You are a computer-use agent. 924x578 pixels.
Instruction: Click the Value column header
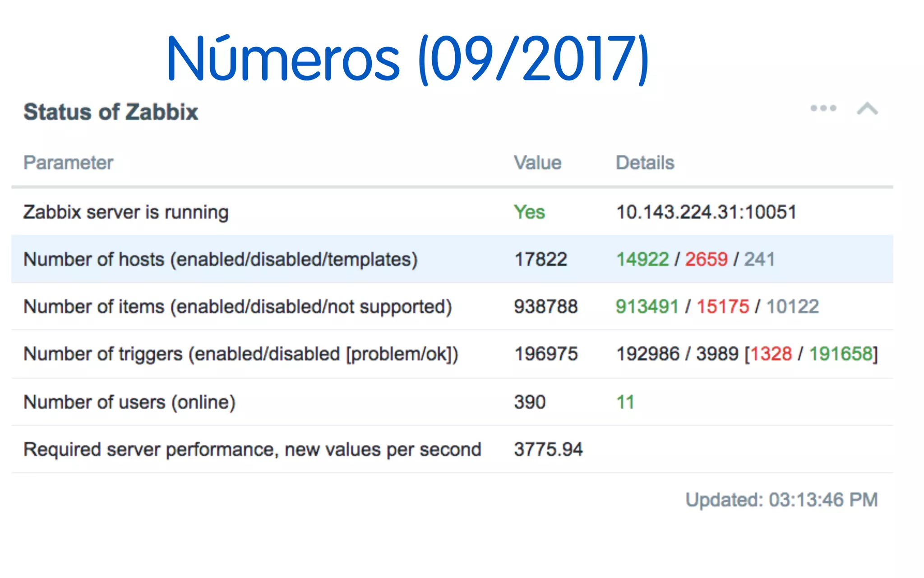pos(537,163)
